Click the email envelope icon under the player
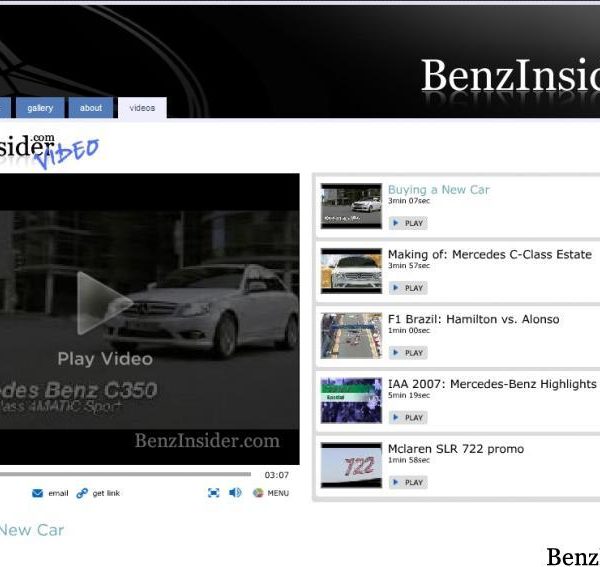Screen dimensions: 600x567 coord(38,493)
